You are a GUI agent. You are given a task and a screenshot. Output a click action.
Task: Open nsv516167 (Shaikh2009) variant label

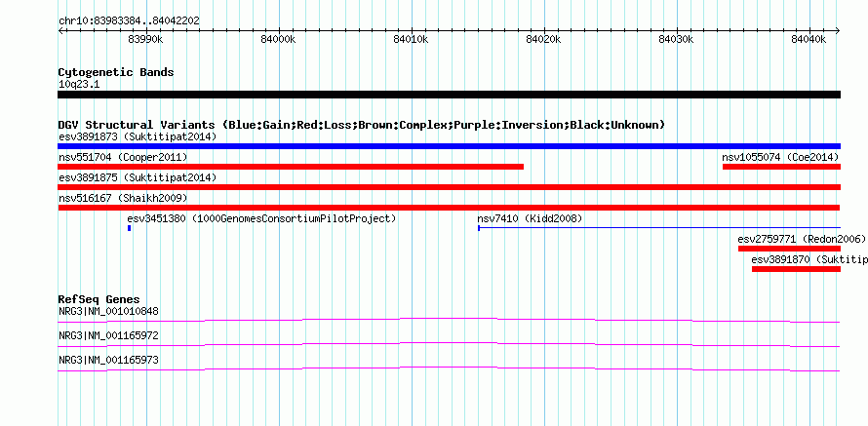click(x=123, y=198)
